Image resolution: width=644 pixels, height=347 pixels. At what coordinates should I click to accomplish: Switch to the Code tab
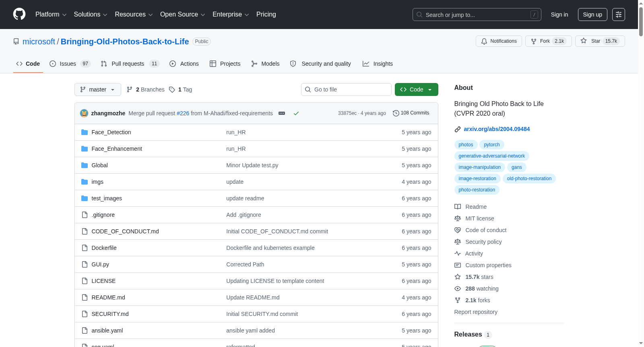(28, 64)
